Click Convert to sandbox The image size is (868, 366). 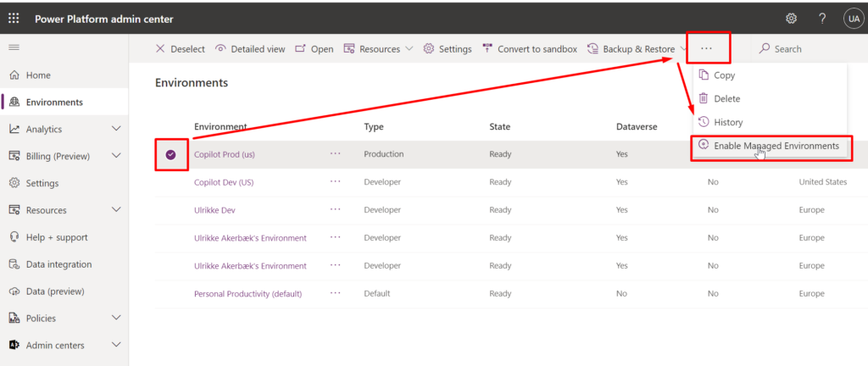(x=529, y=48)
